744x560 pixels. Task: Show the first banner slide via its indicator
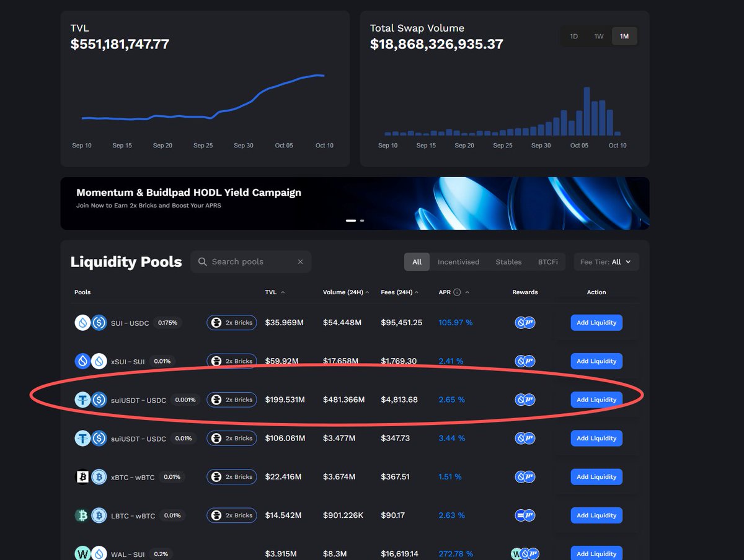351,221
